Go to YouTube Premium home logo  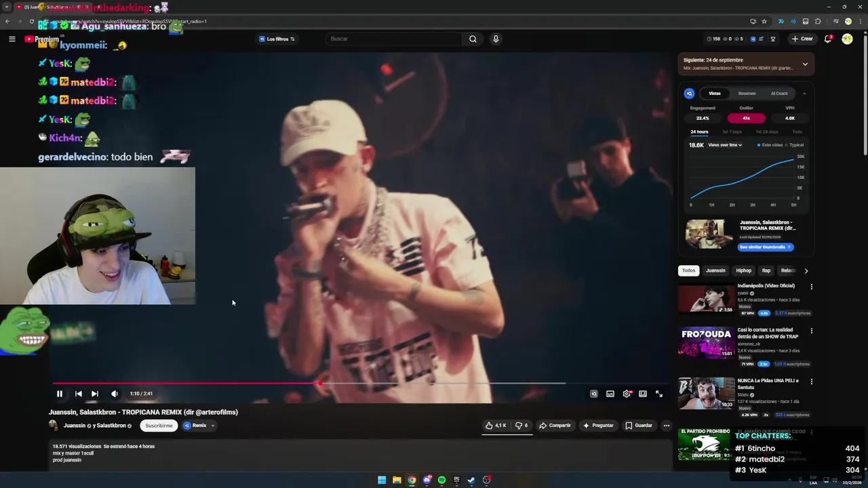[42, 39]
